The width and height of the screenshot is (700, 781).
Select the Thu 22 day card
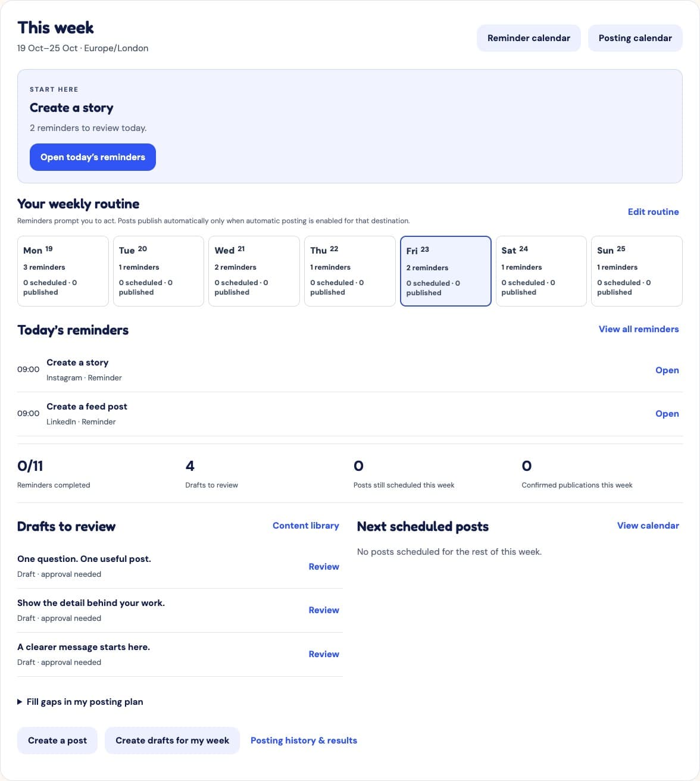(x=350, y=271)
